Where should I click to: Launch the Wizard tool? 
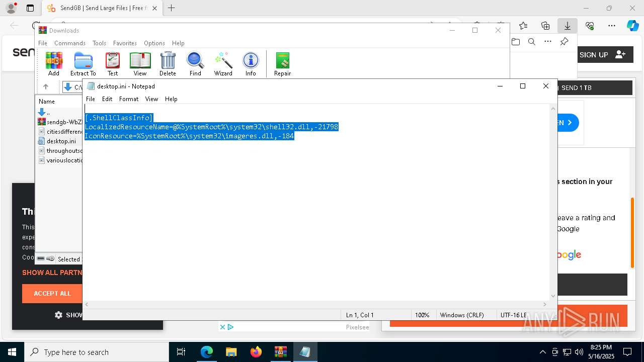[x=223, y=64]
